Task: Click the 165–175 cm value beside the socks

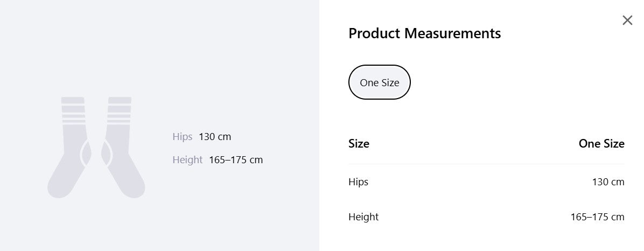Action: tap(236, 160)
